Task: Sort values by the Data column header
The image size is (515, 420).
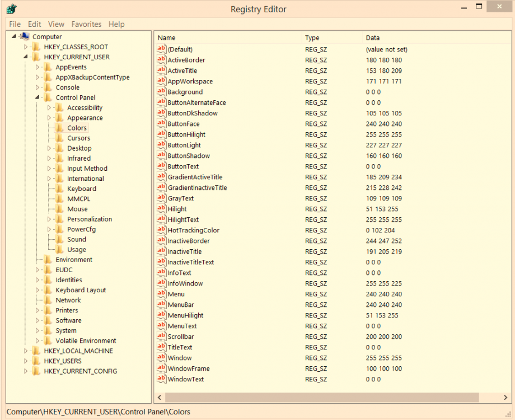Action: (x=437, y=38)
